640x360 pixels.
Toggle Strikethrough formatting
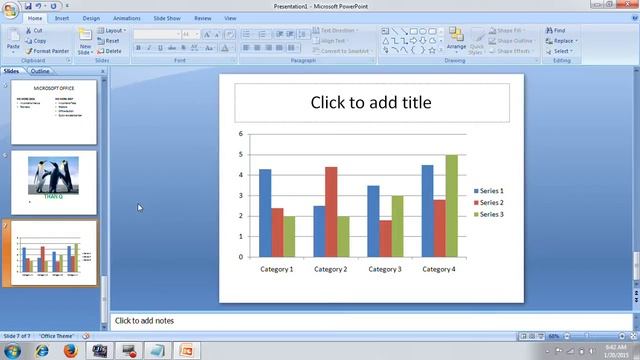[172, 48]
